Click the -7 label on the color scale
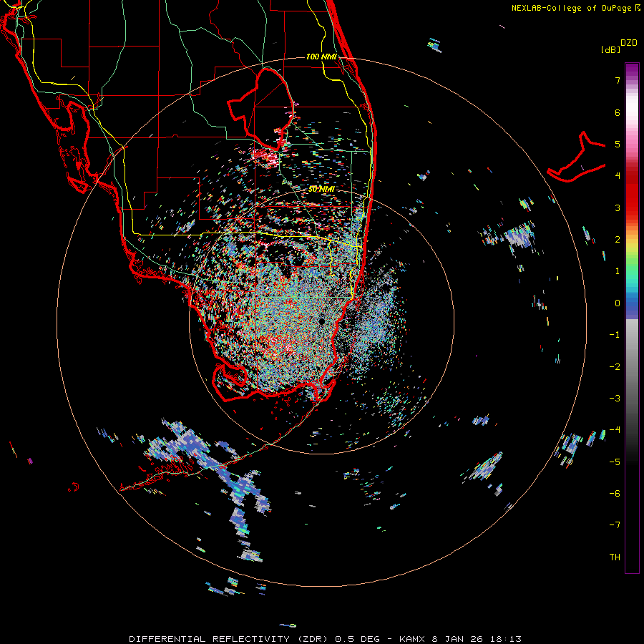 615,525
